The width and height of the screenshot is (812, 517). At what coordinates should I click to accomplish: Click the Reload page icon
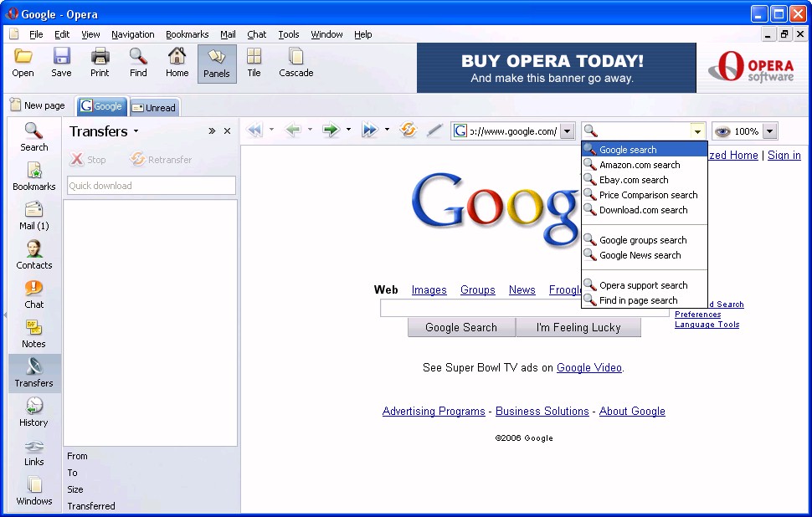pos(409,131)
